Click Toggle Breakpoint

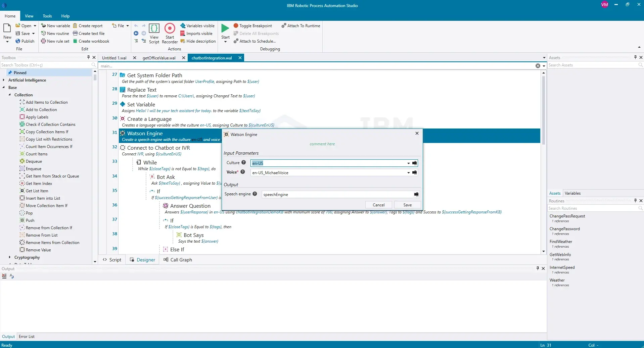point(253,26)
